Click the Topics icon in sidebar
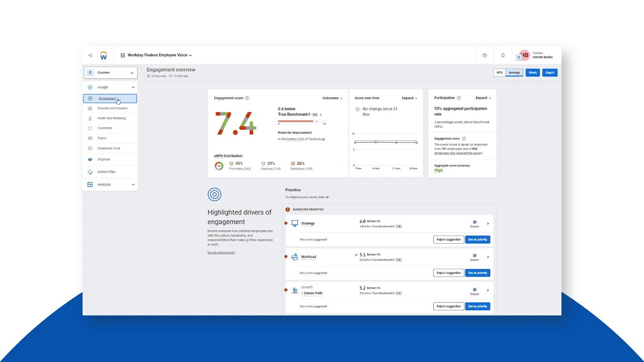Viewport: 644px width, 362px height. coord(90,138)
